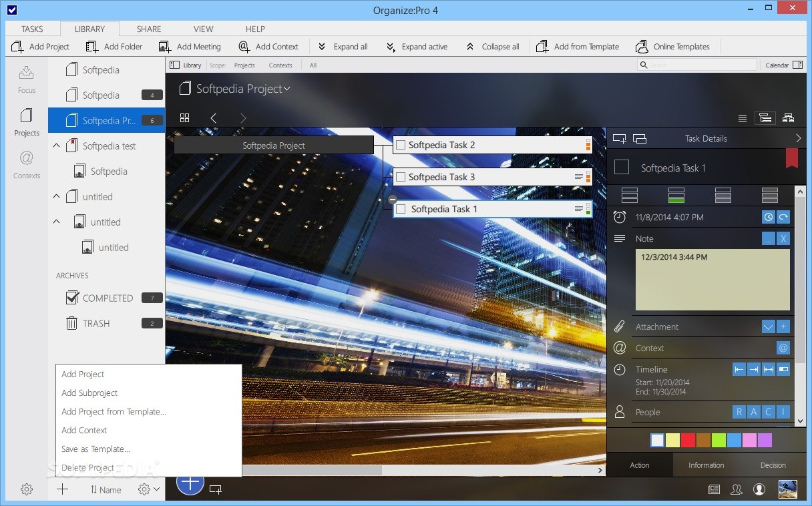Switch to the HELP ribbon tab
This screenshot has width=812, height=506.
coord(255,29)
